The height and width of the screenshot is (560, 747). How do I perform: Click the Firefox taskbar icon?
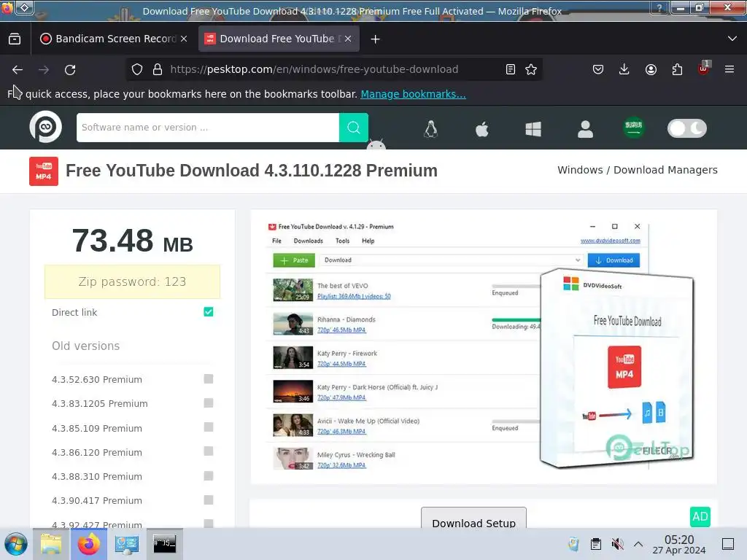[x=89, y=544]
